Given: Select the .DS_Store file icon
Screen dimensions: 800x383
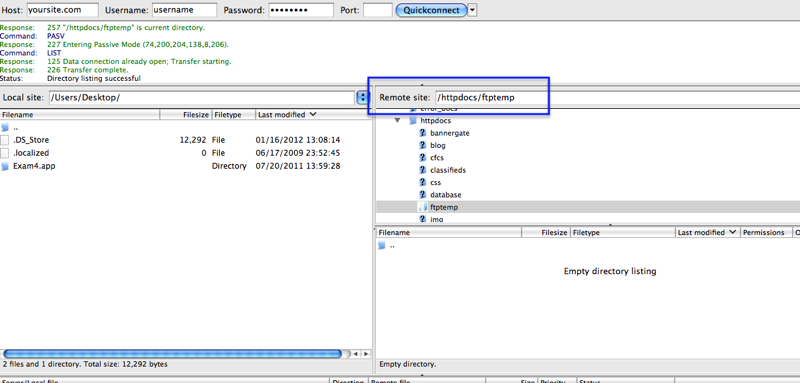Looking at the screenshot, I should (x=5, y=140).
